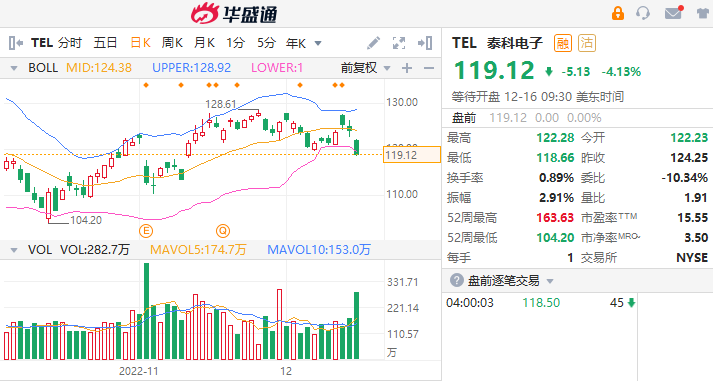Viewport: 713px width, 381px height.
Task: Switch to the 周K tab
Action: 172,43
